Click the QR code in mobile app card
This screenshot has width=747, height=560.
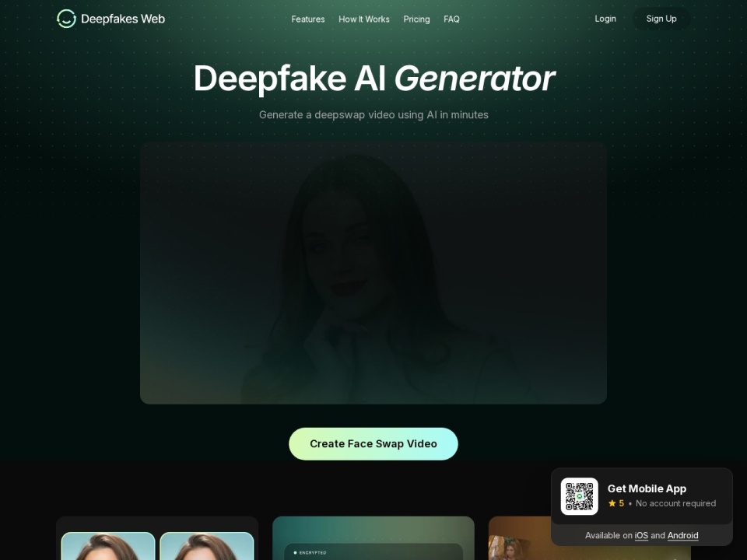click(x=579, y=496)
